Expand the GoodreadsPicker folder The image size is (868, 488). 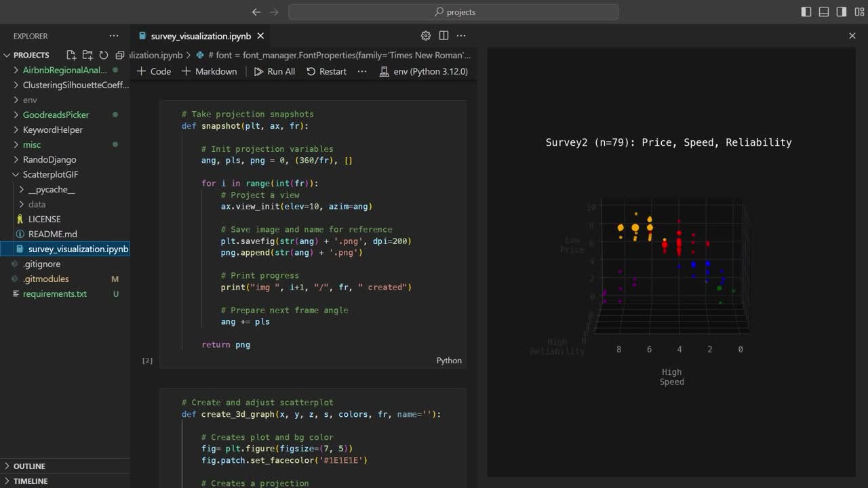click(65, 115)
